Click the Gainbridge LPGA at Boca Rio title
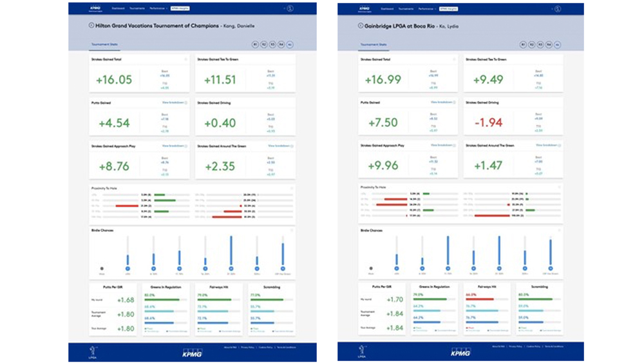The height and width of the screenshot is (363, 644). 399,26
